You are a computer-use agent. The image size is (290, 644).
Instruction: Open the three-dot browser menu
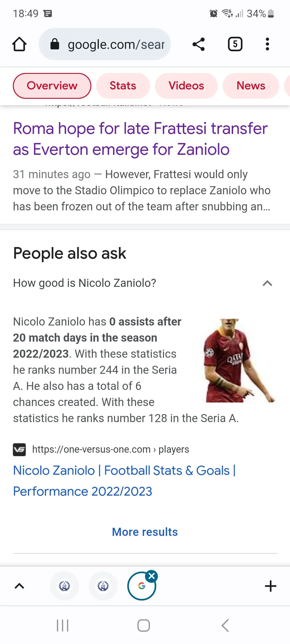pyautogui.click(x=267, y=44)
